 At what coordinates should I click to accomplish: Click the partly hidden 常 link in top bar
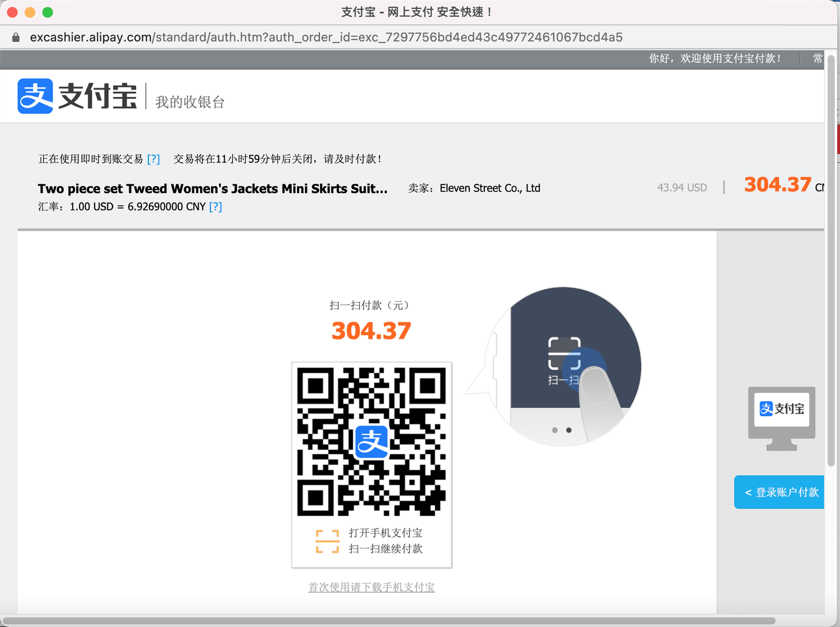tap(818, 58)
